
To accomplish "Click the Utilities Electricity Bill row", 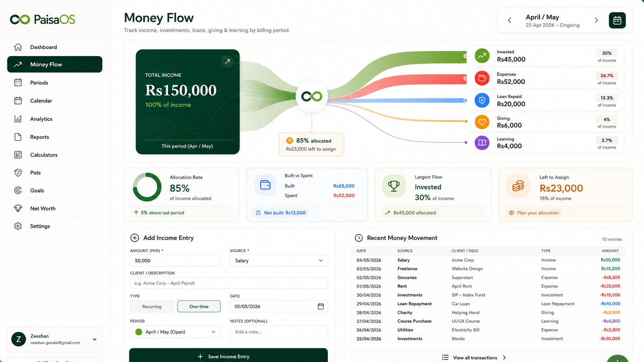I will [x=488, y=330].
